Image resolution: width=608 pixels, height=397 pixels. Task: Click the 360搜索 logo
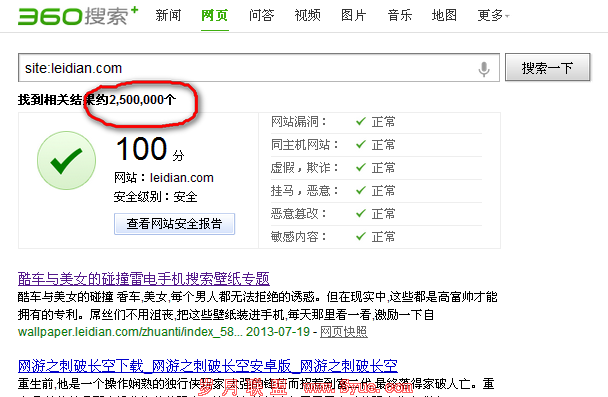(x=78, y=16)
